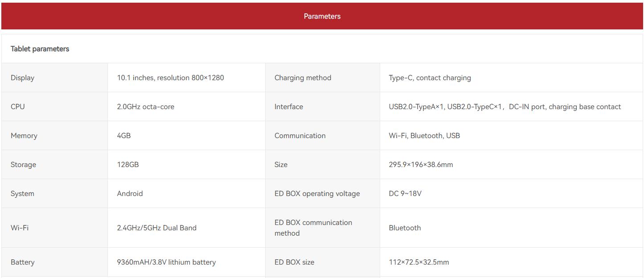
Task: Click the Charging method label
Action: pos(303,78)
